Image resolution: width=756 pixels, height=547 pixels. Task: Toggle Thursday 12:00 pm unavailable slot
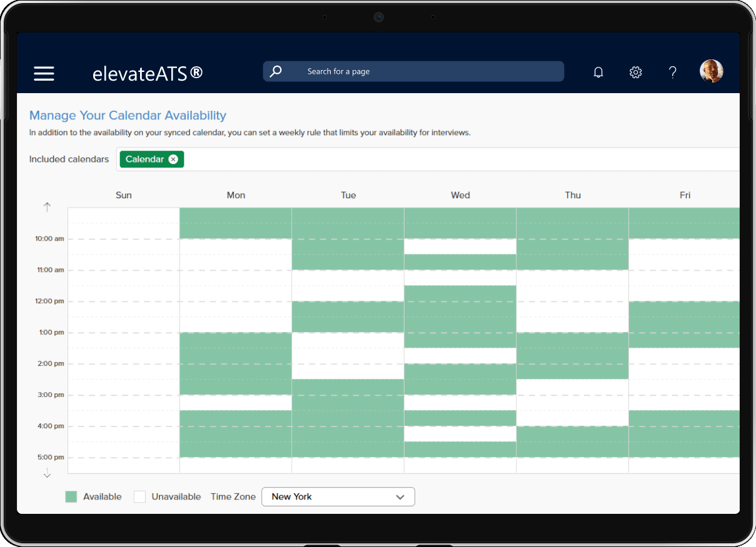(572, 309)
